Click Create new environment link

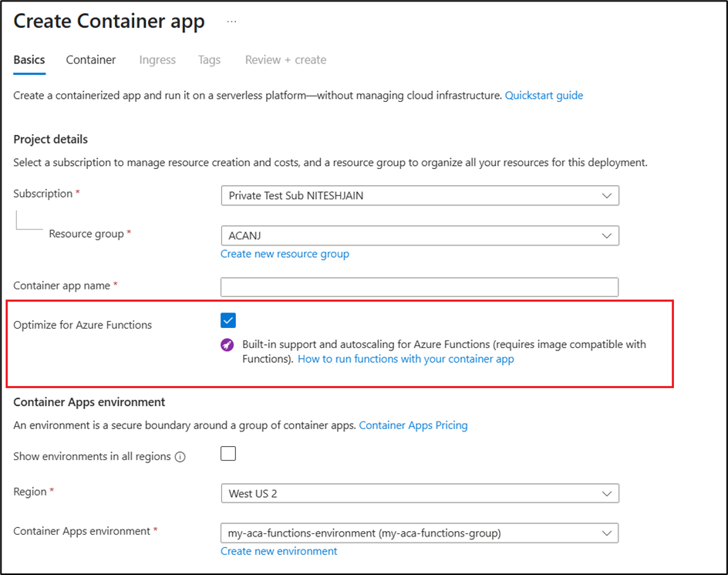pos(278,551)
